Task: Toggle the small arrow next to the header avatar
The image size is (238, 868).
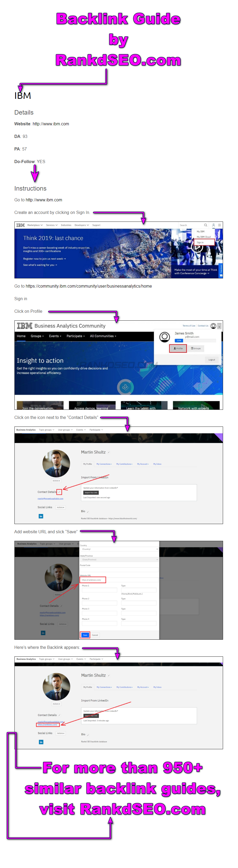Action: [x=219, y=326]
